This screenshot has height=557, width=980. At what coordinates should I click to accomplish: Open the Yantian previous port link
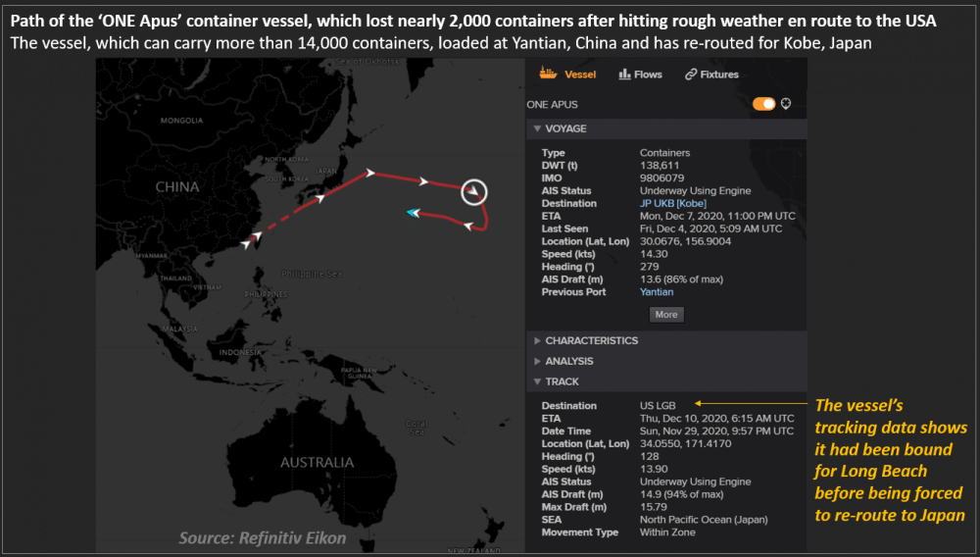tap(656, 291)
